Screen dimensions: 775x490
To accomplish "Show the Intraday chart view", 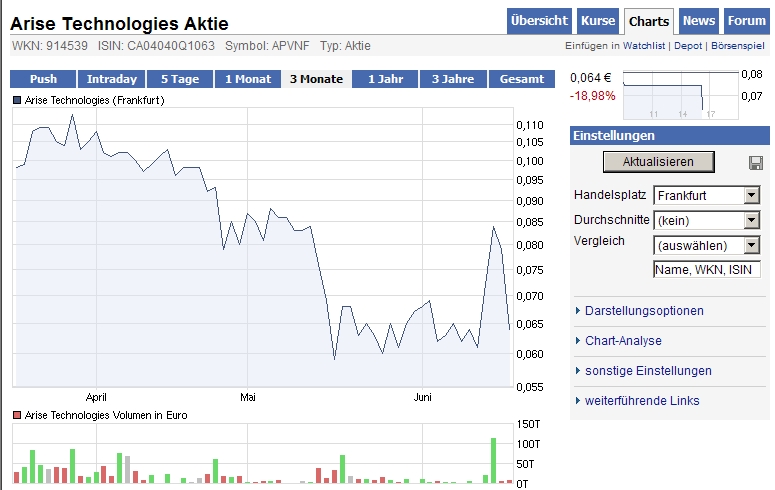I will (111, 79).
